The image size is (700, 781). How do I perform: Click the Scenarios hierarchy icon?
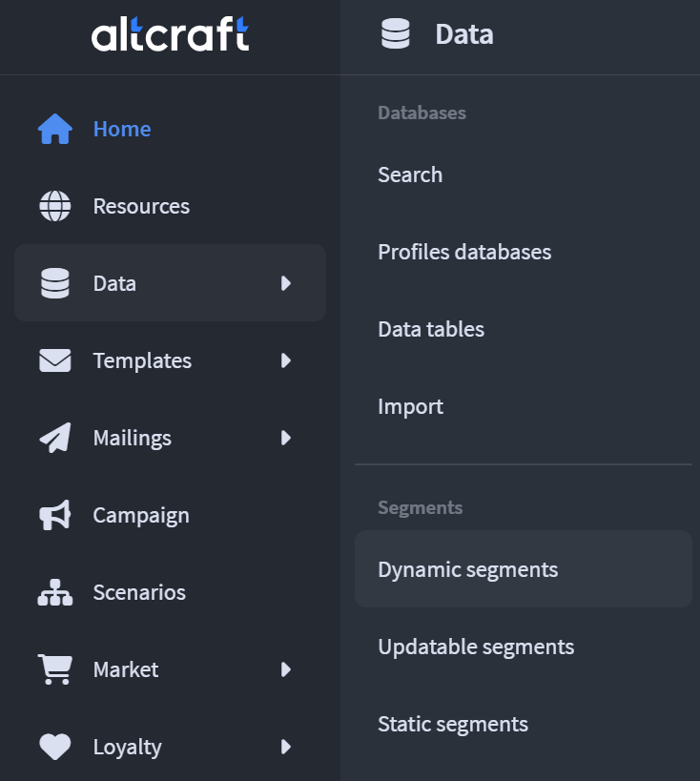click(55, 592)
